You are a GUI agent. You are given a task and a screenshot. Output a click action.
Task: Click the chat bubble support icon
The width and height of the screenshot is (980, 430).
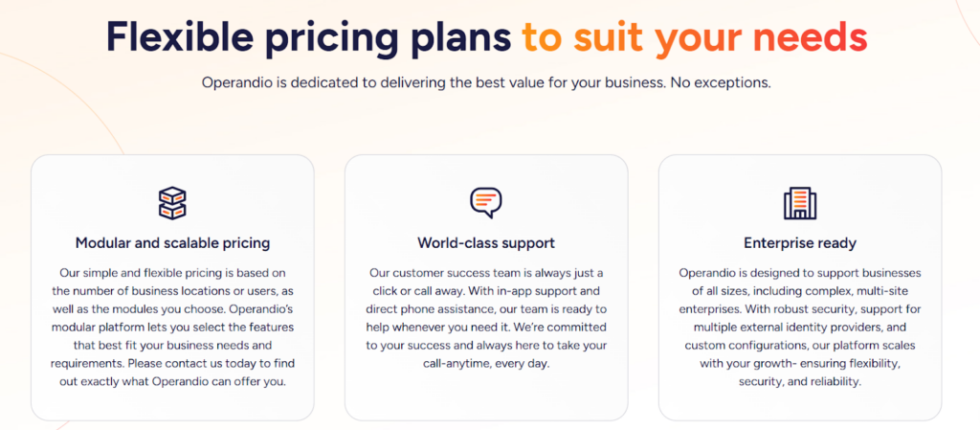point(486,202)
